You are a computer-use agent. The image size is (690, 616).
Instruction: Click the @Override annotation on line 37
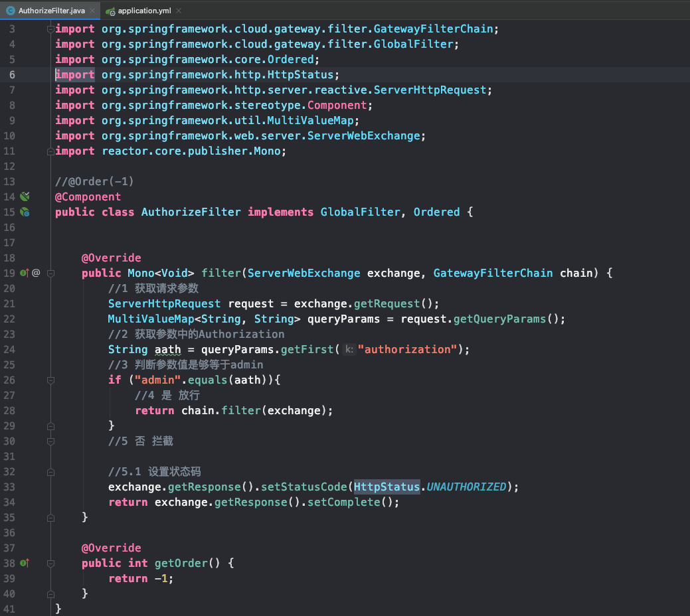coord(112,548)
